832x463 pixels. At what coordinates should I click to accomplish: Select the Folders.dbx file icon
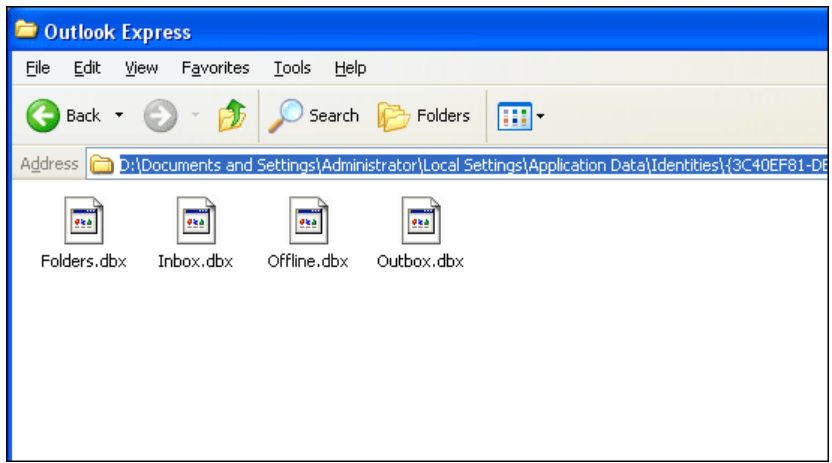84,221
